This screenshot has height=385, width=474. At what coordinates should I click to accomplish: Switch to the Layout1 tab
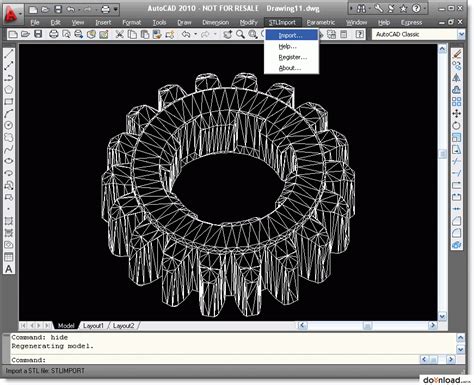point(93,326)
